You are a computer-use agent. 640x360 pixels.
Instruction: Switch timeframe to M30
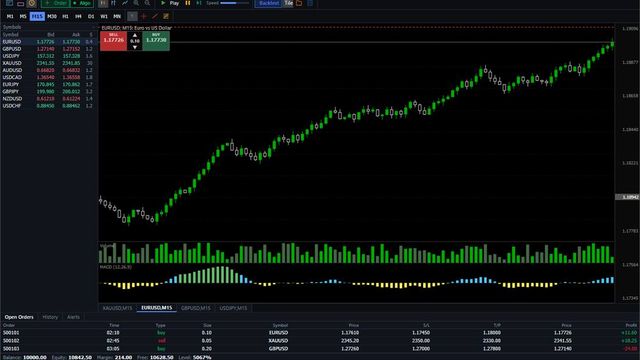pos(52,16)
